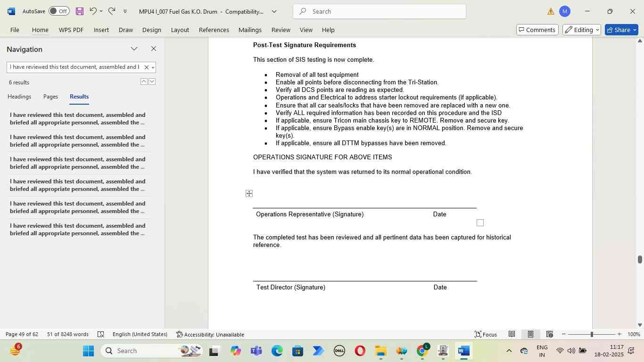Clear the navigation search text

click(x=146, y=67)
